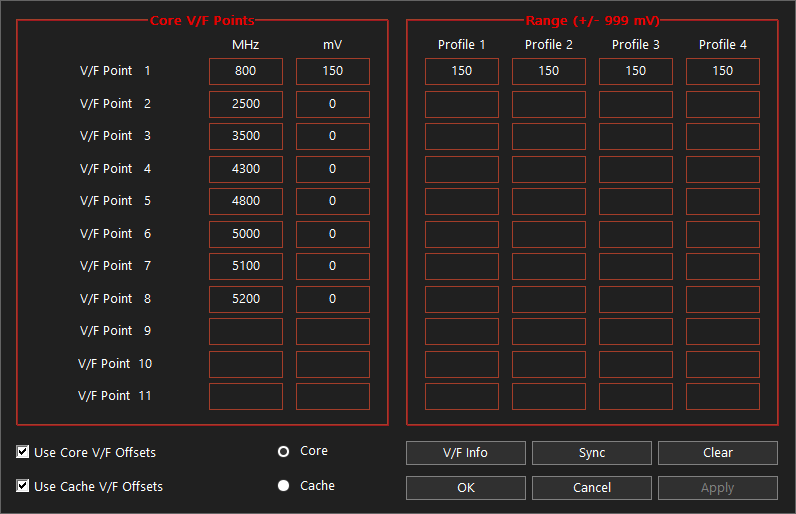The height and width of the screenshot is (514, 796).
Task: Click Profile 3 range field in V/F Point 4 row
Action: 636,169
